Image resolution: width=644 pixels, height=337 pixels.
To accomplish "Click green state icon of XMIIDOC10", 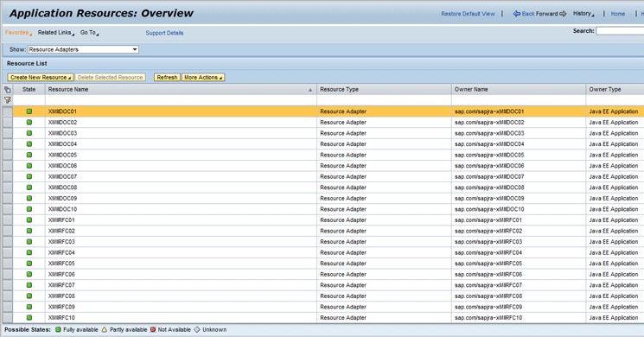I will 29,209.
